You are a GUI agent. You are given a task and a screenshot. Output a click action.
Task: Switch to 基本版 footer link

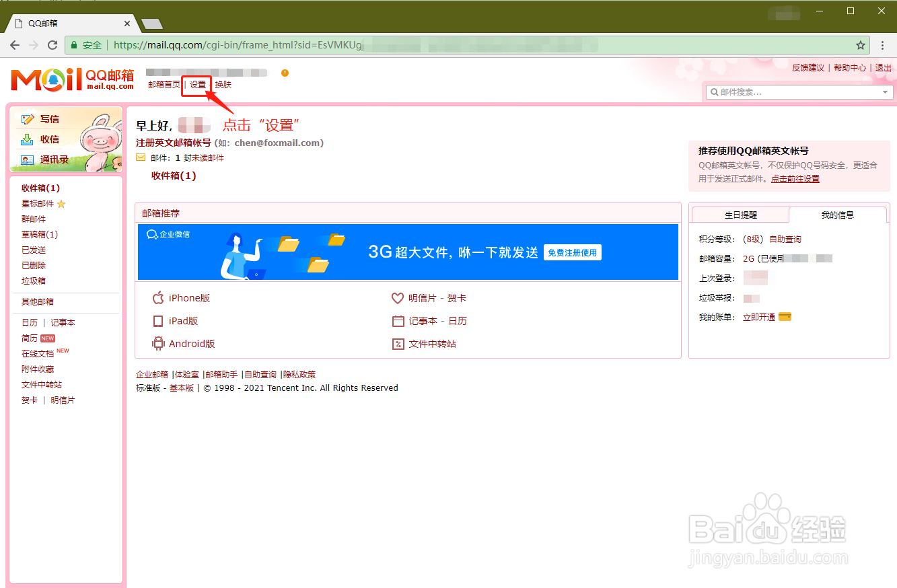pos(182,388)
